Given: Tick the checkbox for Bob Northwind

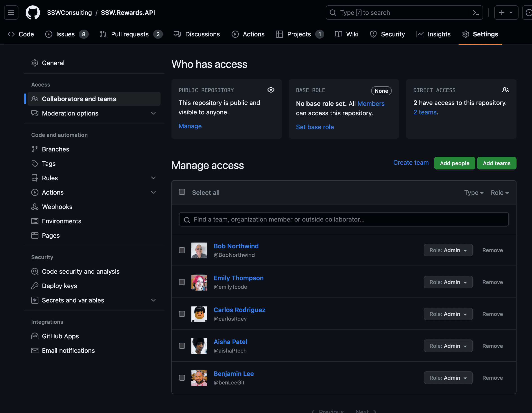Looking at the screenshot, I should tap(182, 250).
